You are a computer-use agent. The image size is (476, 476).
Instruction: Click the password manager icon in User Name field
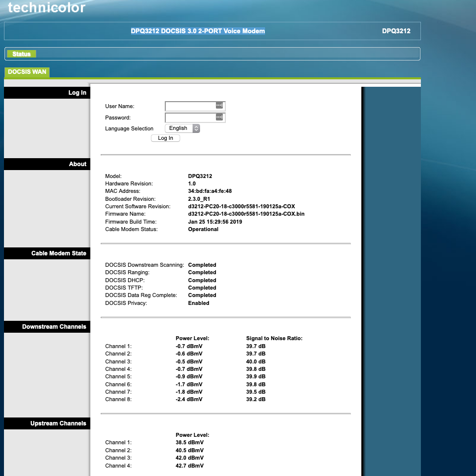(x=219, y=105)
